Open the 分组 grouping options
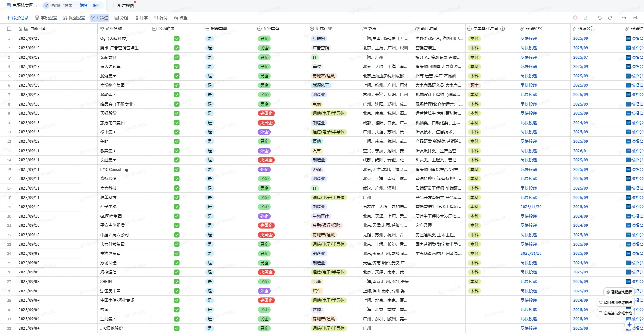The image size is (644, 333). click(x=121, y=18)
